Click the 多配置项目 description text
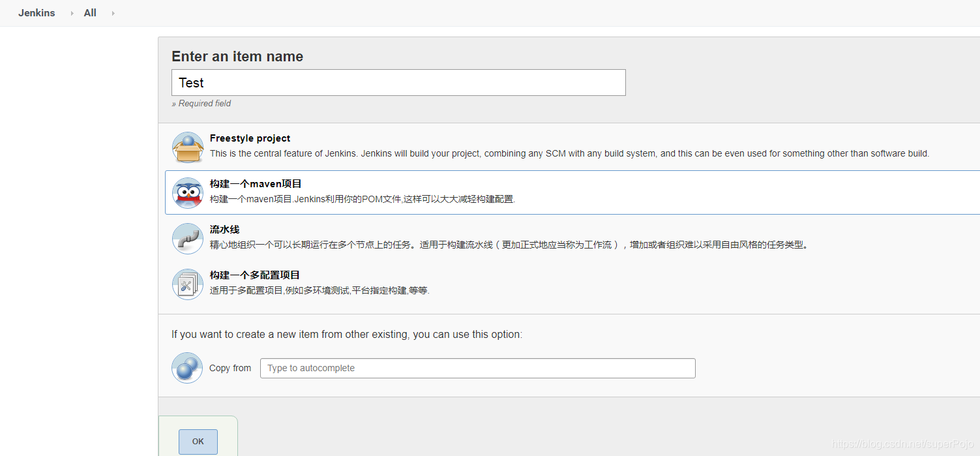This screenshot has width=980, height=456. tap(319, 290)
